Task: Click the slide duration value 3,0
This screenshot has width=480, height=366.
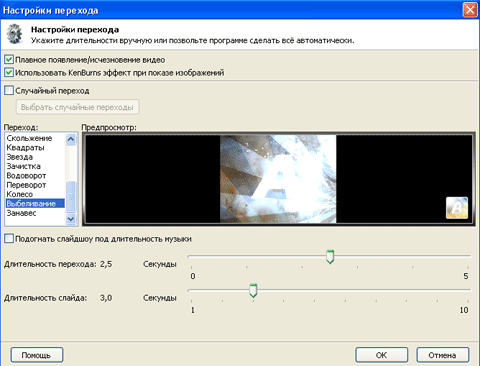Action: pos(106,298)
